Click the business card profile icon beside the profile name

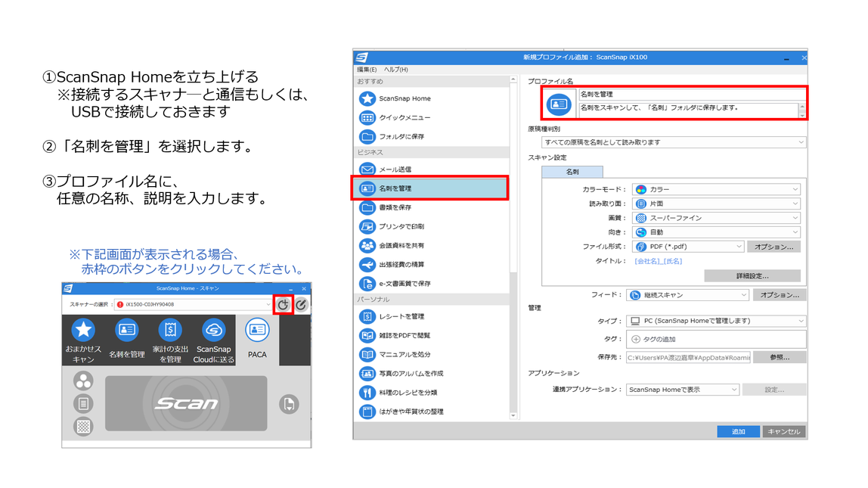click(x=558, y=104)
